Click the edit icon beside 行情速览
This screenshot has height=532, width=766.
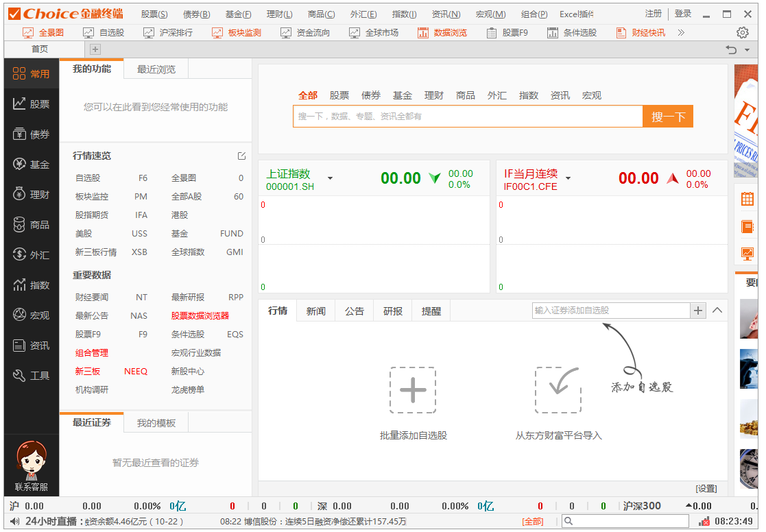(x=241, y=156)
